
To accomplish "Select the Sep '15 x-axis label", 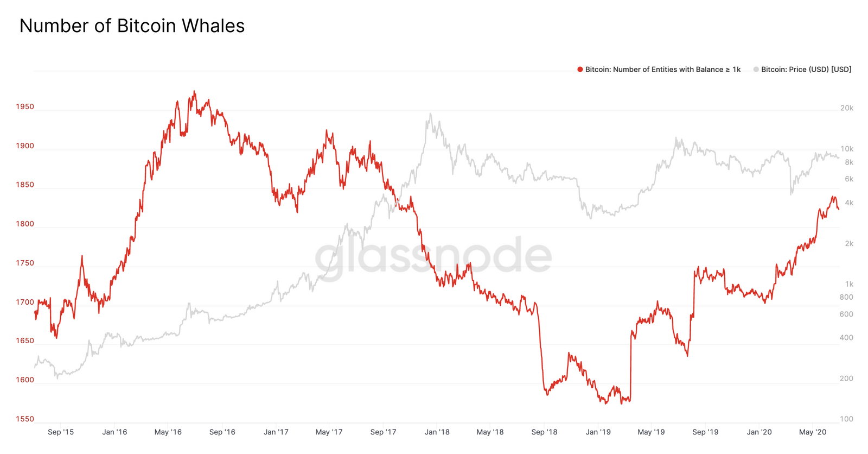I will coord(61,432).
